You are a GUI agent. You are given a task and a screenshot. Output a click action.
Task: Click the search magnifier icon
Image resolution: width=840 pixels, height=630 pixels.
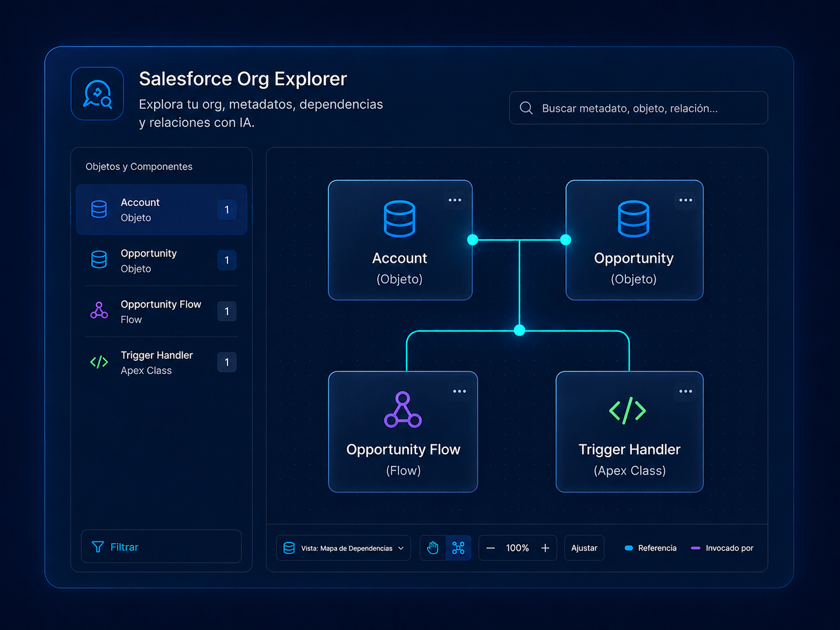[526, 108]
